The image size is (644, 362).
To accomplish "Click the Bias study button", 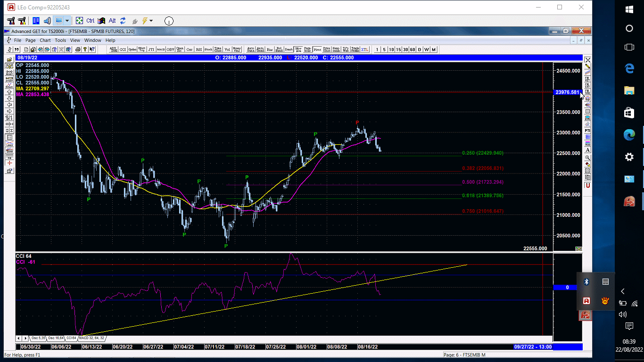I will click(270, 49).
